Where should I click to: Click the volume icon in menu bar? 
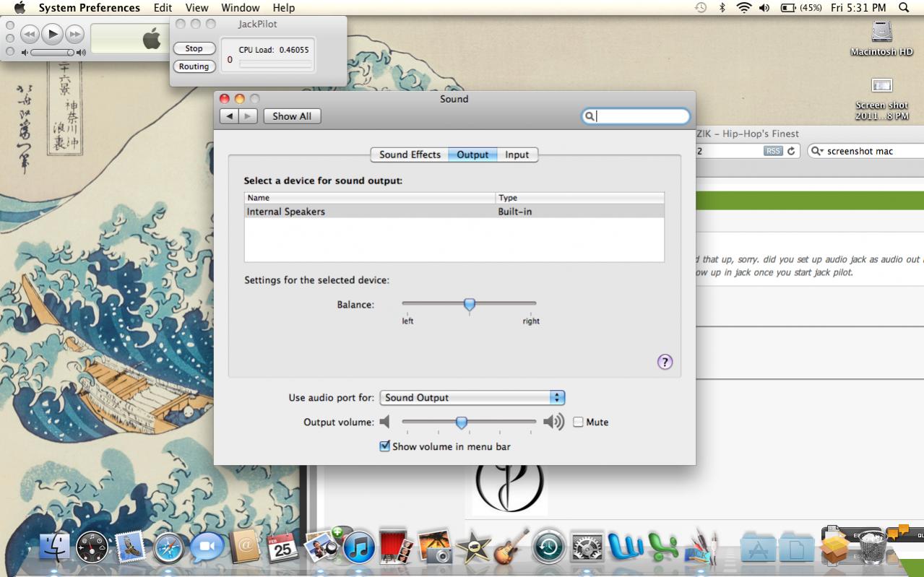pos(764,8)
